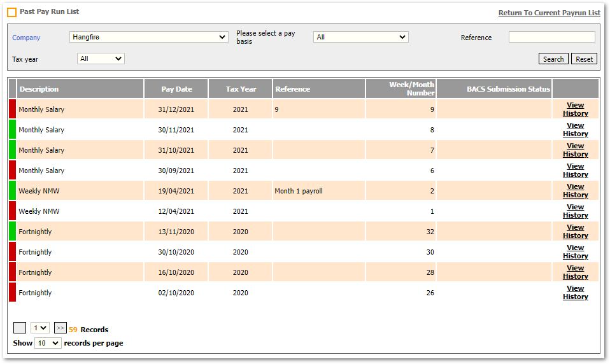Open the Tax year dropdown

coord(101,59)
